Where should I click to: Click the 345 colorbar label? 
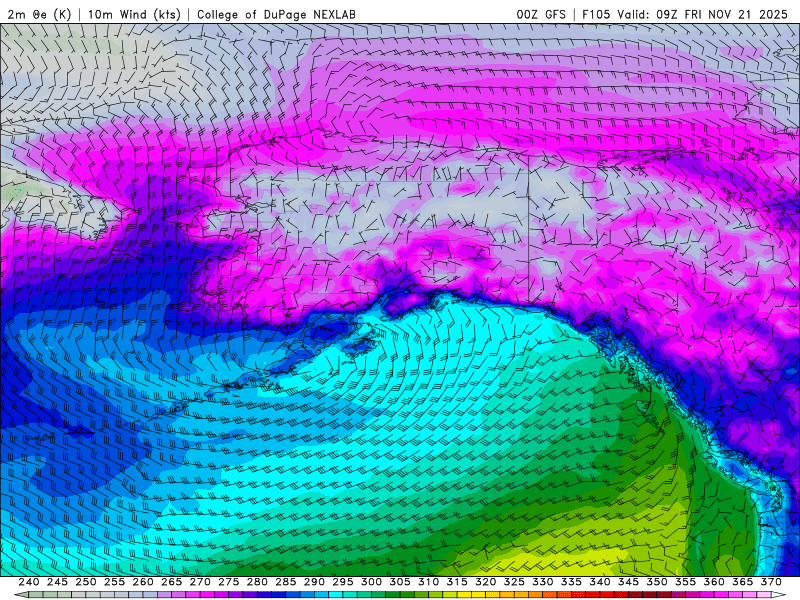628,582
